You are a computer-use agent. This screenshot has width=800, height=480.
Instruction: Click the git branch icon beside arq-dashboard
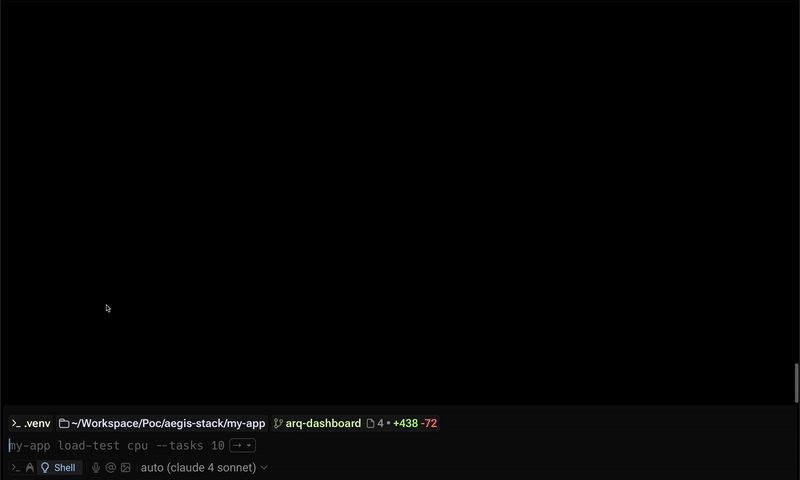coord(278,423)
